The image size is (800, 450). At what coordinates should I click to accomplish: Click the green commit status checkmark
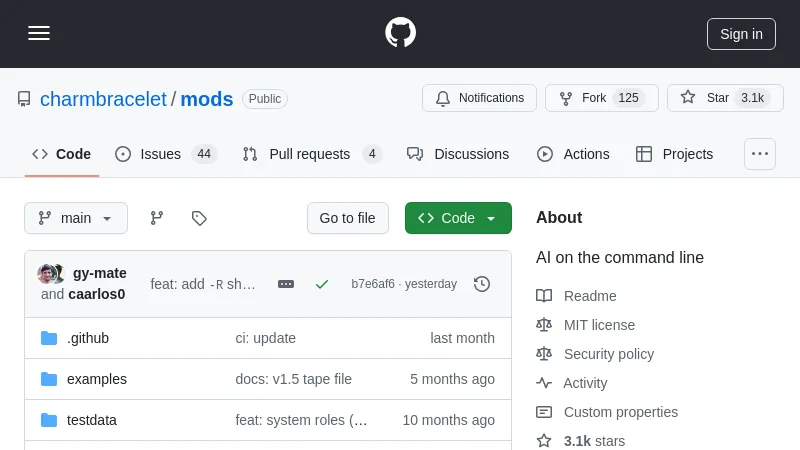pyautogui.click(x=322, y=284)
